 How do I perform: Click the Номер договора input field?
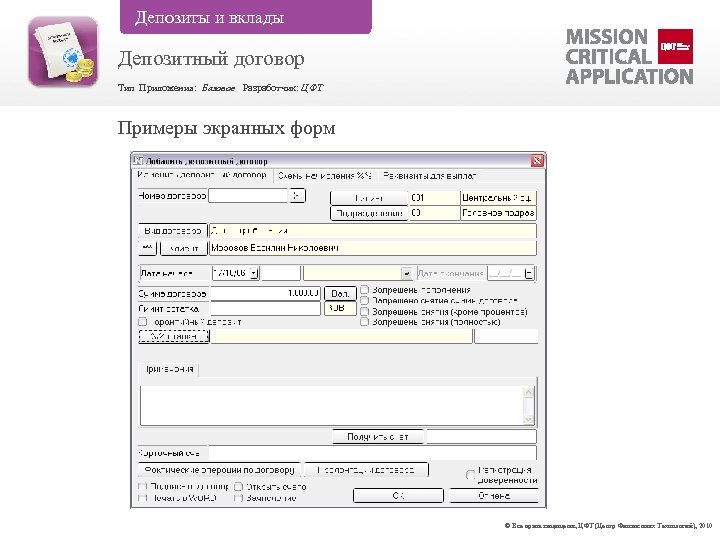pos(248,196)
